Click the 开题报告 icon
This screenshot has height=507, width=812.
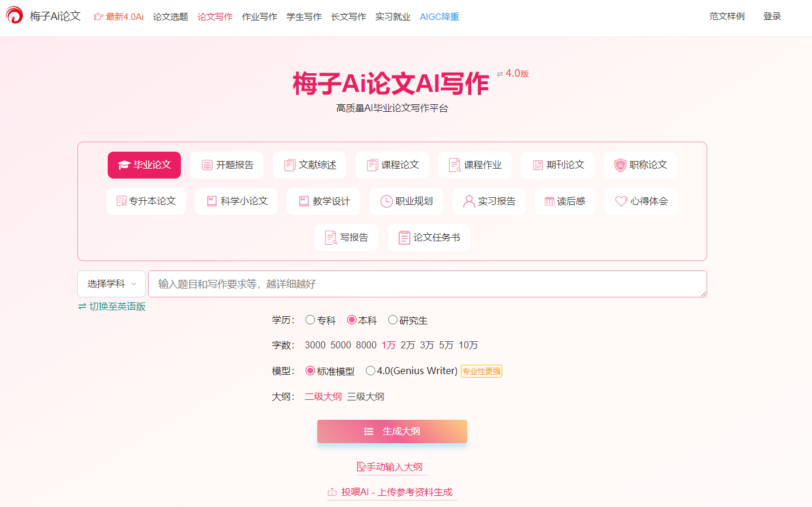pos(207,165)
